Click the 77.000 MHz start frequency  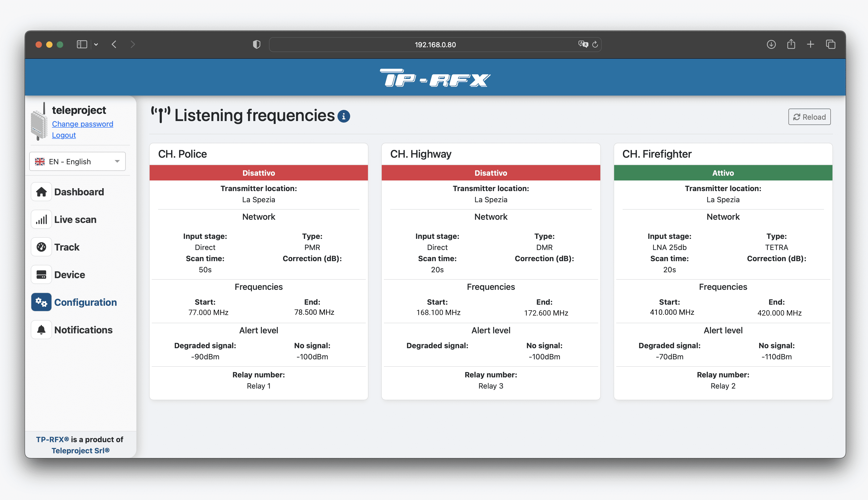coord(208,312)
